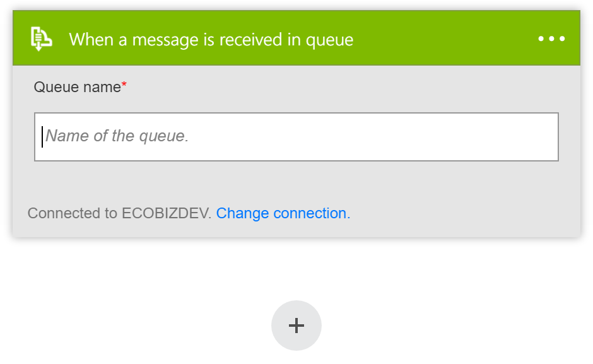Show more actions using ellipsis in header
This screenshot has width=593, height=364.
(551, 38)
